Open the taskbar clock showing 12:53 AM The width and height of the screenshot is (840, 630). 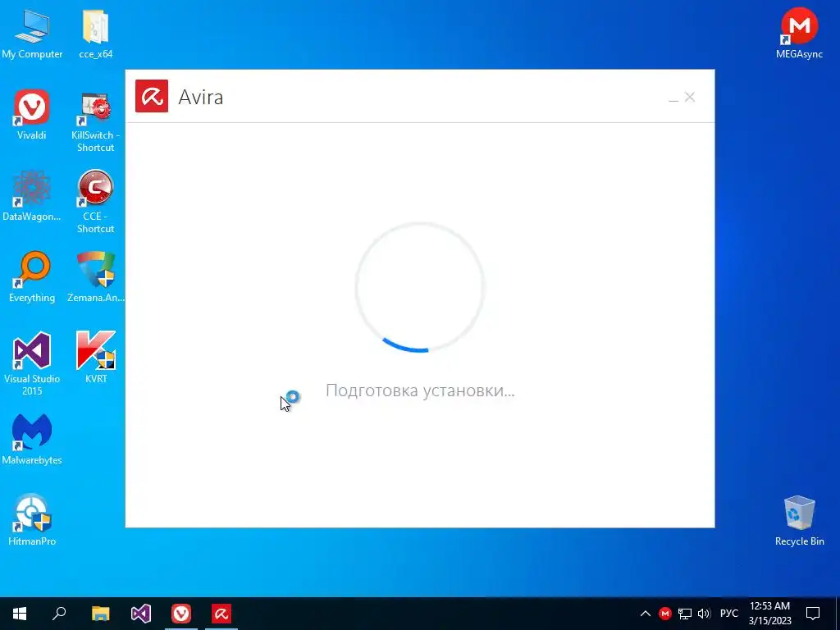(769, 614)
